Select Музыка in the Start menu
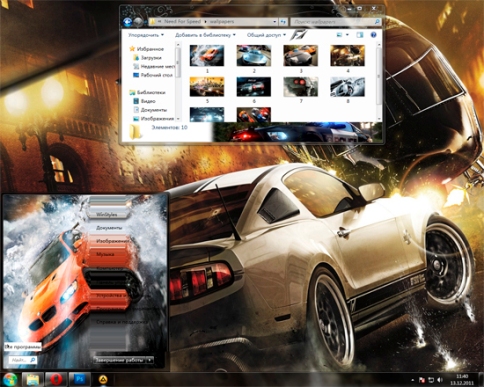This screenshot has width=484, height=387. click(x=106, y=254)
